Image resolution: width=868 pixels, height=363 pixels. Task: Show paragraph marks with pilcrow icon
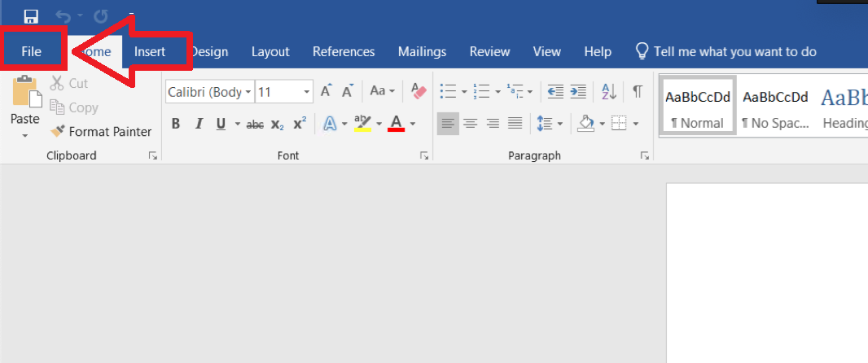pos(638,92)
